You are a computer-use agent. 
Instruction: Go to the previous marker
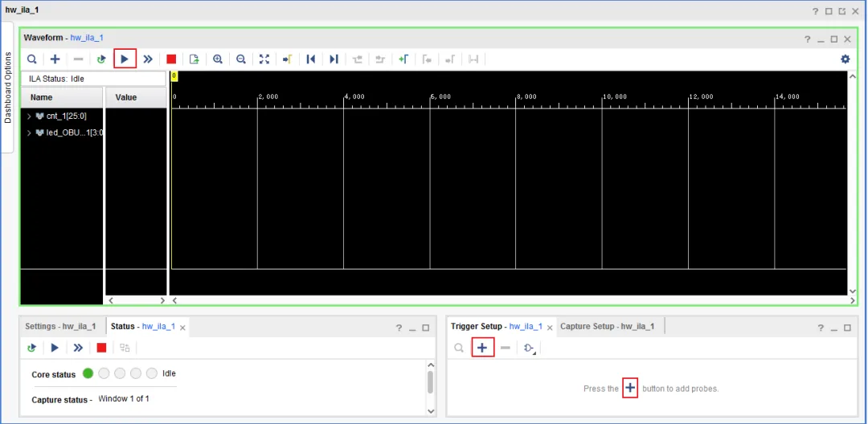click(x=427, y=59)
